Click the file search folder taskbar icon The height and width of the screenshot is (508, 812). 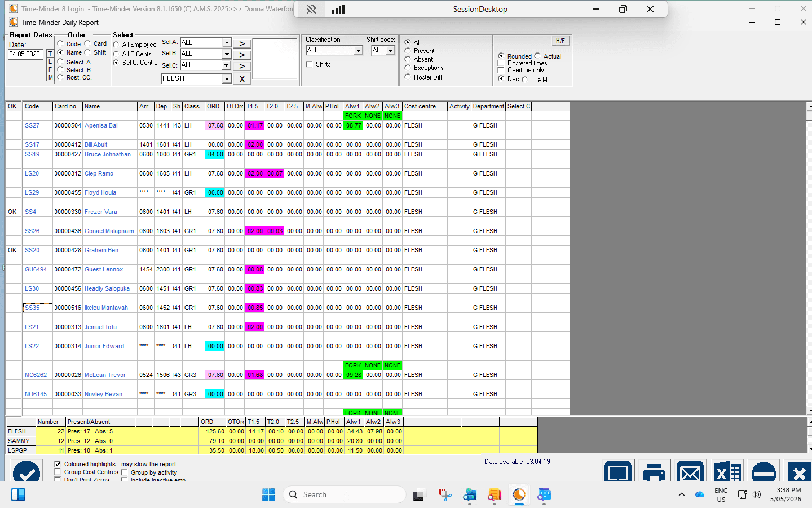point(495,495)
